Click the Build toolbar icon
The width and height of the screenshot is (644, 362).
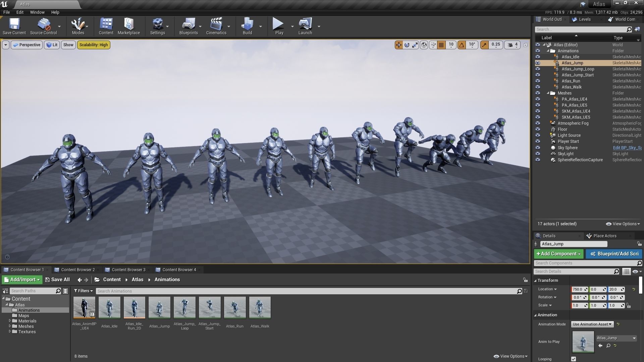pos(247,26)
